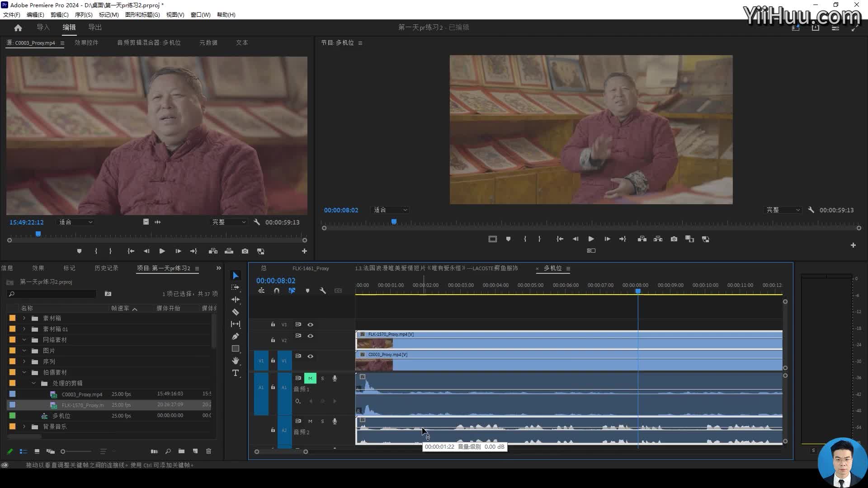Enable voice-over record on A1
Screen dimensions: 868x488
tap(335, 379)
